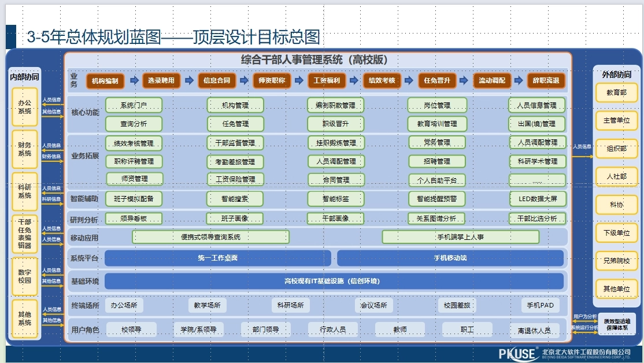644x363 pixels.
Task: Select the 党务管理 box
Action: [437, 143]
